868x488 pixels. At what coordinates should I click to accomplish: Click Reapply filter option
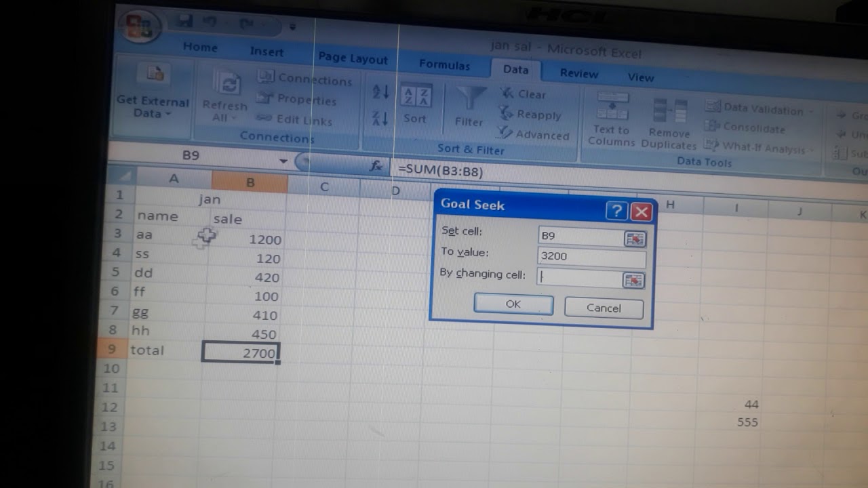pos(530,114)
